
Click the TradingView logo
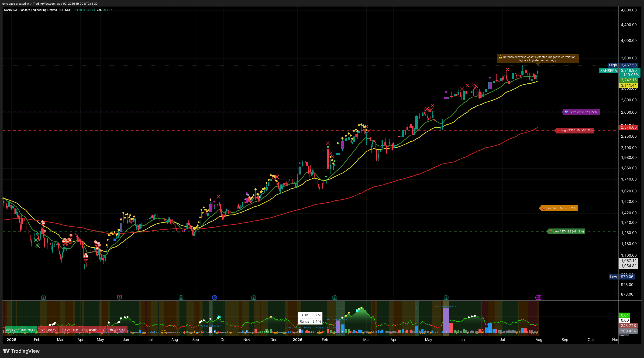point(21,351)
